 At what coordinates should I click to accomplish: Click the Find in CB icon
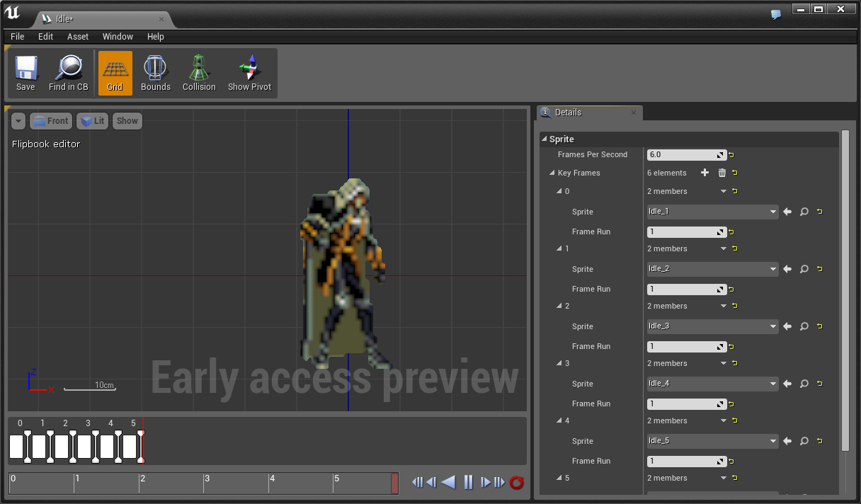click(68, 72)
